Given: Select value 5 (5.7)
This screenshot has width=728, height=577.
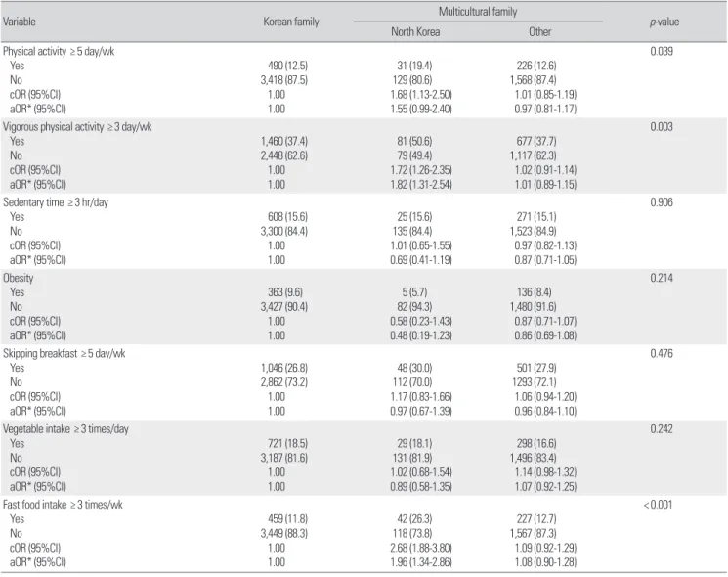Looking at the screenshot, I should (x=414, y=292).
